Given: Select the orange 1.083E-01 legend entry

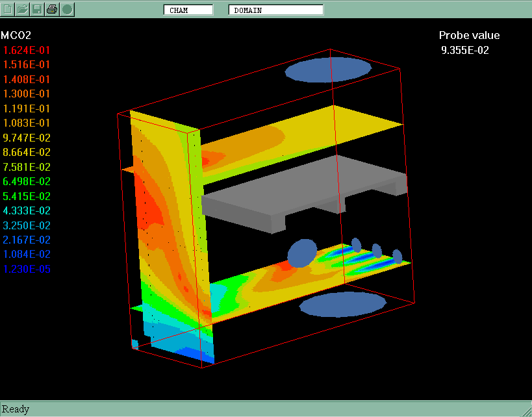Looking at the screenshot, I should click(x=27, y=123).
